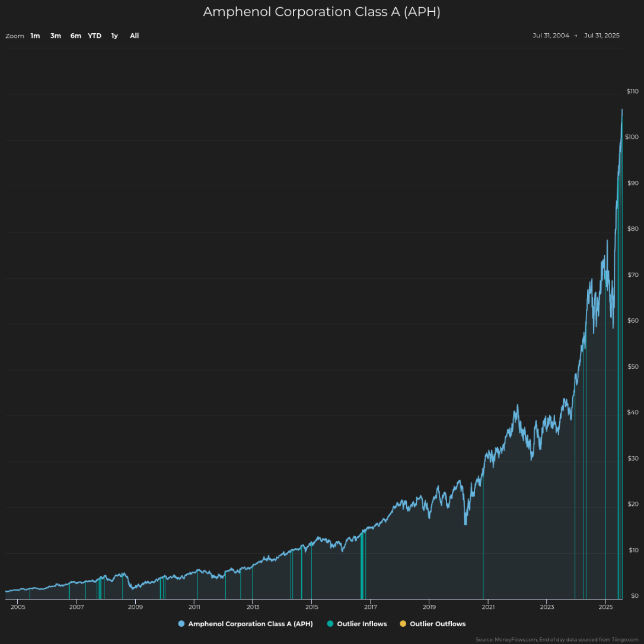644x644 pixels.
Task: Click the $110 y-axis label
Action: click(x=633, y=91)
